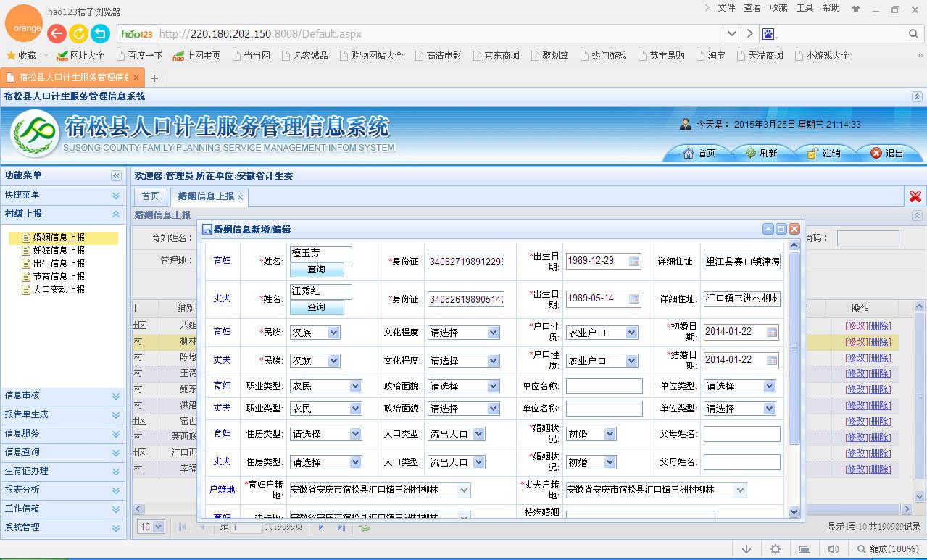Open calendar picker for 结婚日期
The height and width of the screenshot is (560, 927).
coord(772,359)
